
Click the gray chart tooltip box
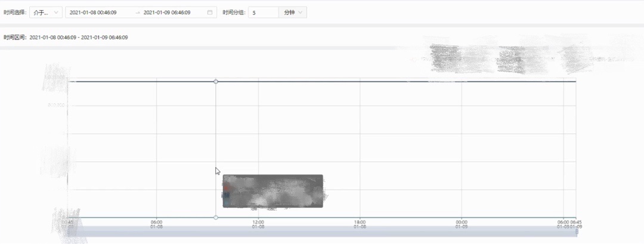pyautogui.click(x=273, y=191)
